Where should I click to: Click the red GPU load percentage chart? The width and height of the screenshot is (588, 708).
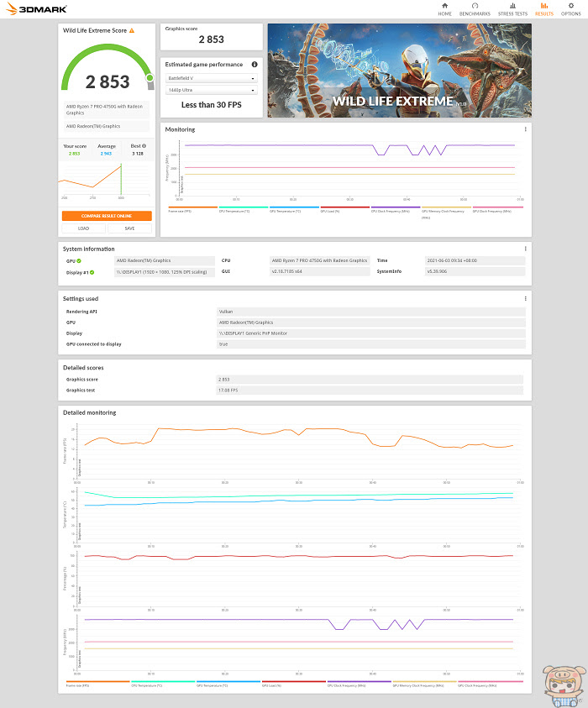point(298,580)
